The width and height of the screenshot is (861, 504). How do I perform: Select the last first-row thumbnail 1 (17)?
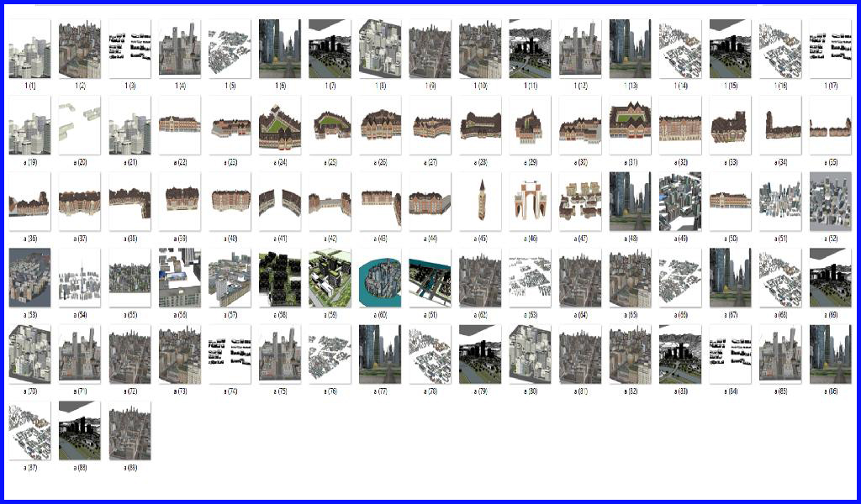pos(831,50)
